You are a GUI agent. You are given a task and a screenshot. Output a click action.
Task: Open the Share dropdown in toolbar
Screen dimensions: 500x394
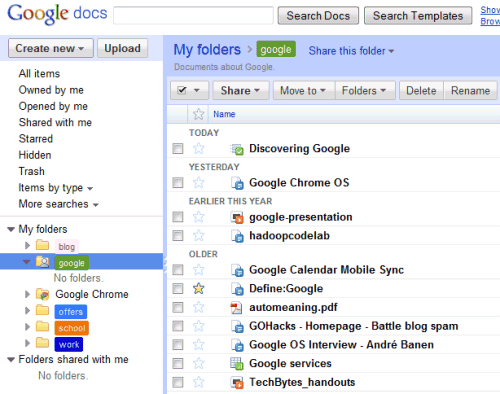(x=241, y=91)
